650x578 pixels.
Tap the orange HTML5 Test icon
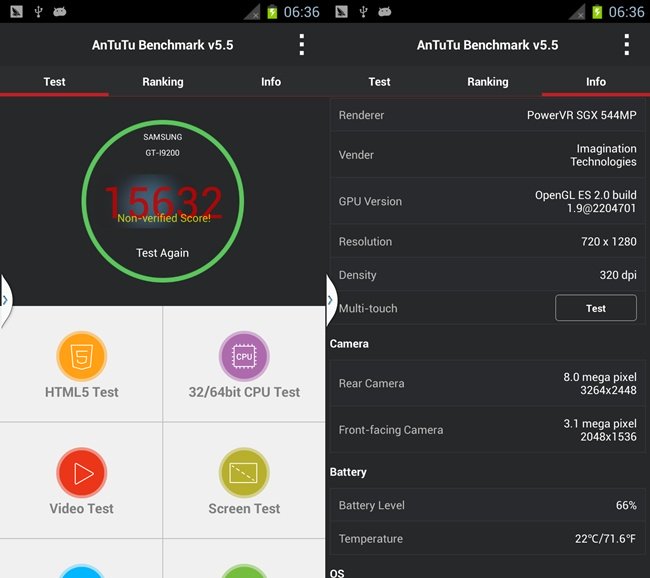[x=81, y=357]
